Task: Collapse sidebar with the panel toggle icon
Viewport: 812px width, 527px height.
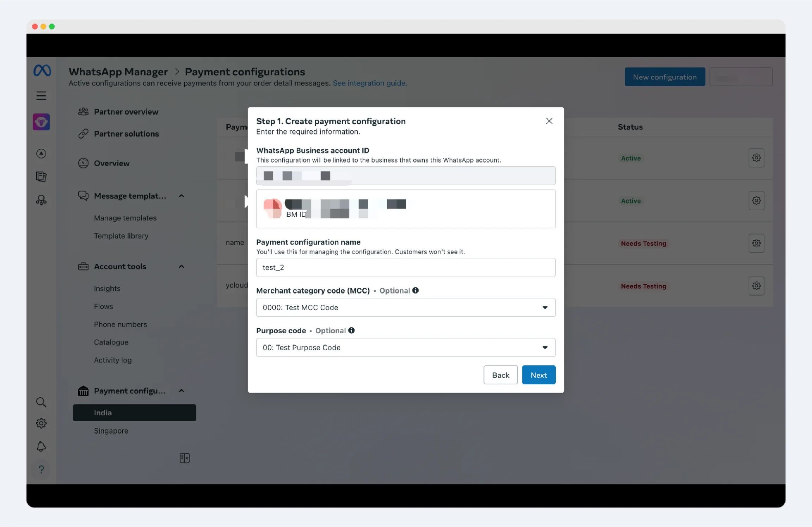Action: [x=185, y=458]
